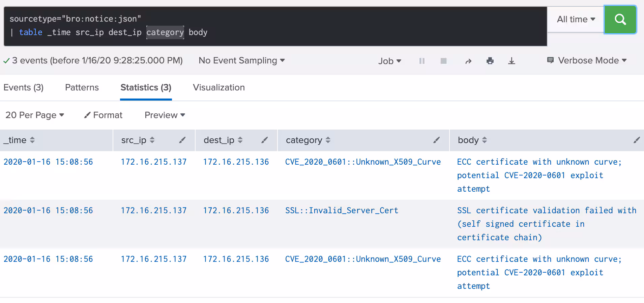Viewport: 644px width, 303px height.
Task: Click the pencil icon in src_ip column
Action: (182, 140)
